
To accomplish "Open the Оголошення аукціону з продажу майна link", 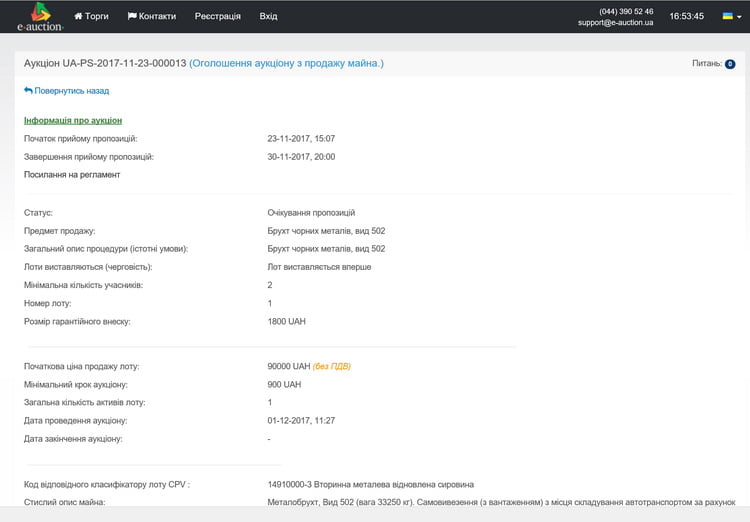I will (286, 64).
